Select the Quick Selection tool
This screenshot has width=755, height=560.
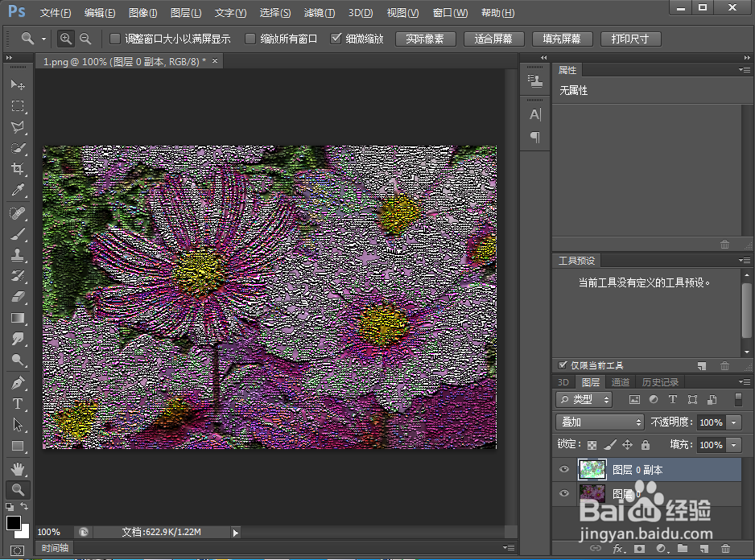tap(18, 148)
